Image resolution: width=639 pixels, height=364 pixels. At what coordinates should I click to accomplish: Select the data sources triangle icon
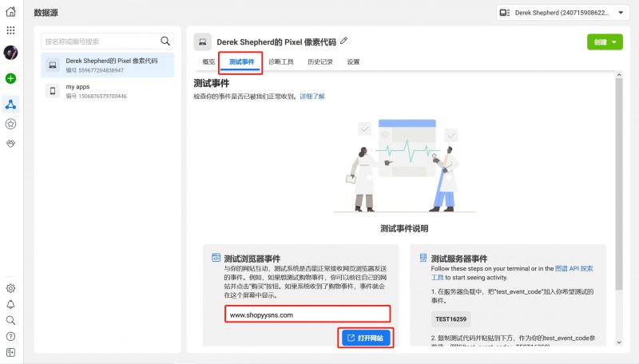[10, 105]
